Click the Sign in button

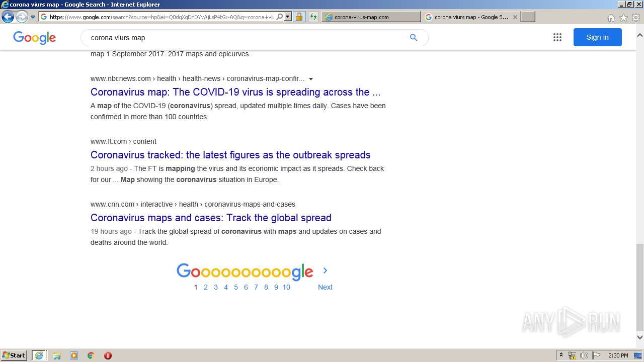pos(597,37)
